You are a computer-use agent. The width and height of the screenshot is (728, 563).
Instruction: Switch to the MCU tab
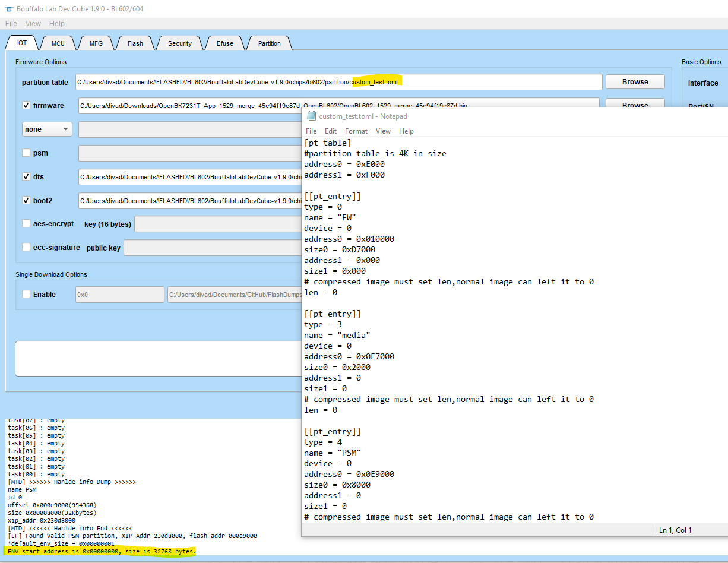point(58,43)
